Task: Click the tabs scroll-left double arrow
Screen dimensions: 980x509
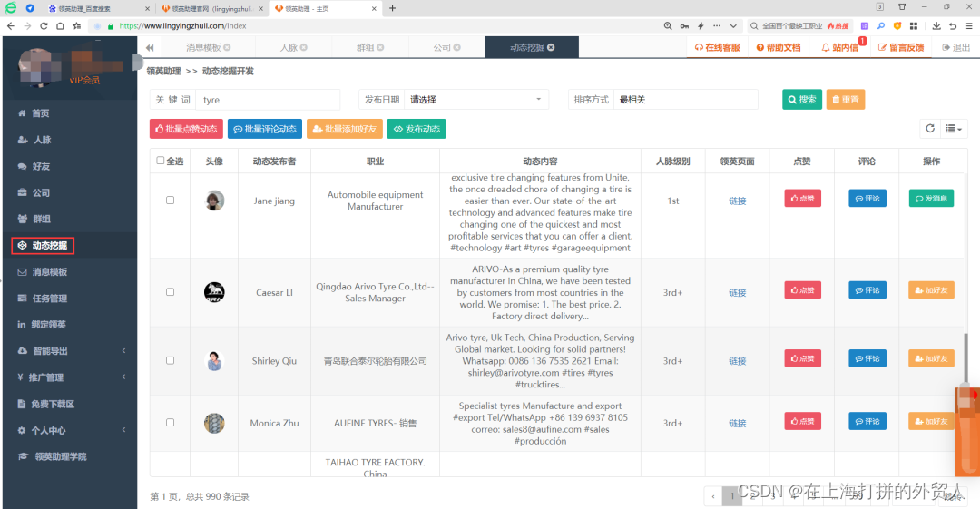Action: (150, 47)
